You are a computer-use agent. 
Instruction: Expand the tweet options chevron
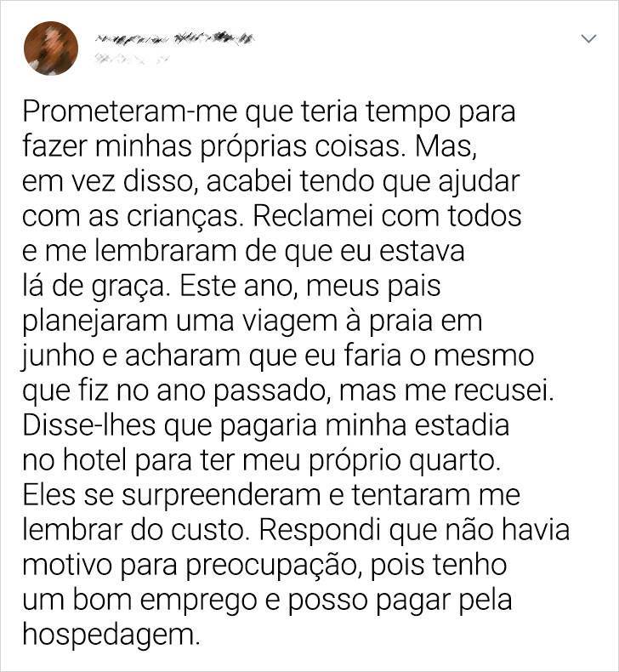pos(589,39)
